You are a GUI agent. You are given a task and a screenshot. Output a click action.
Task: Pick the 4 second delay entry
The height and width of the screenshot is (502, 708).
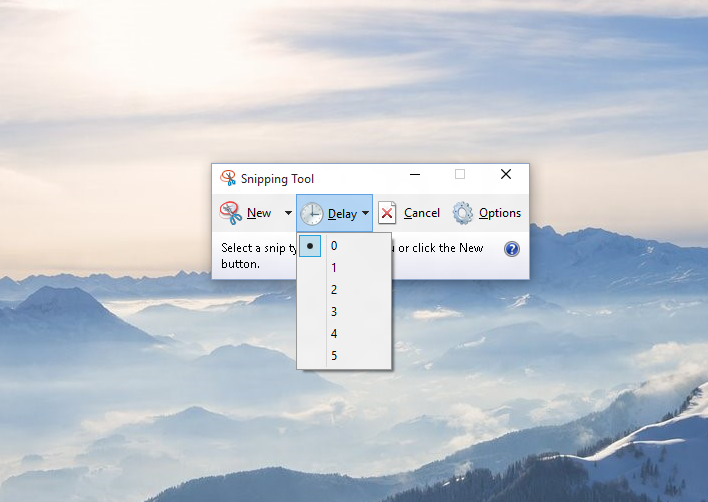point(334,333)
